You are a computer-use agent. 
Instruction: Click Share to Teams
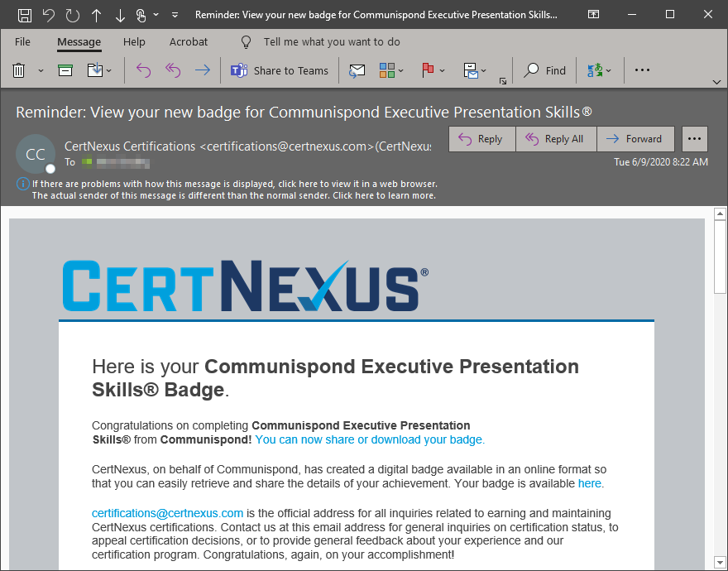coord(280,70)
